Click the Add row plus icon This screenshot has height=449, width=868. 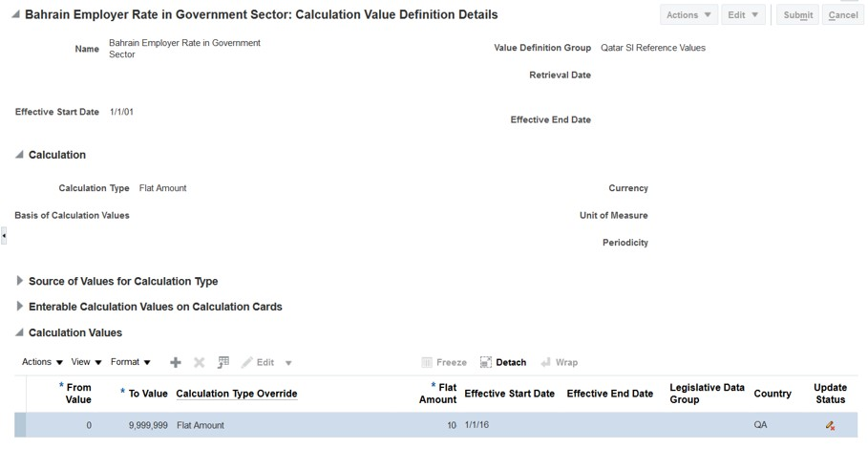(x=175, y=363)
